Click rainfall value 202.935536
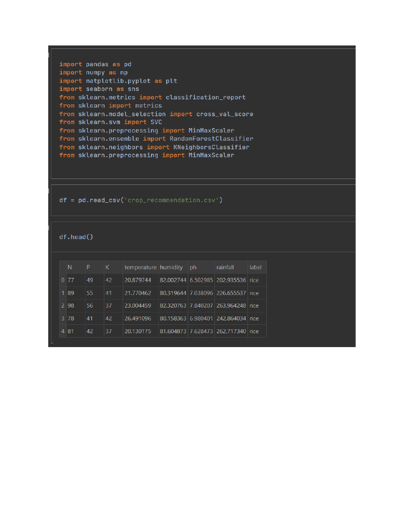The image size is (399, 532). point(231,280)
